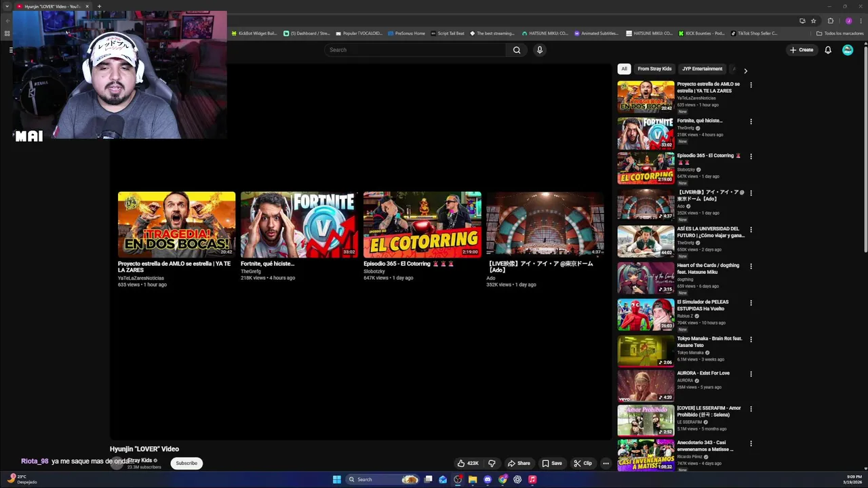Click endscreen channel name YaTeLaZaresNoticias

point(141,278)
